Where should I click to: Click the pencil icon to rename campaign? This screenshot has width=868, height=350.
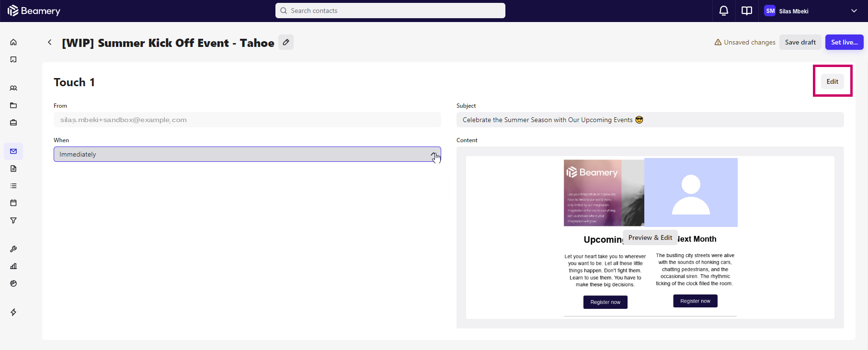point(286,42)
